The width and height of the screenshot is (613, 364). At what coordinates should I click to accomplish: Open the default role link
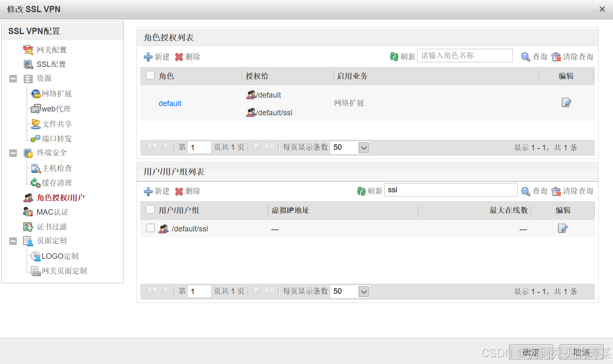coord(170,104)
